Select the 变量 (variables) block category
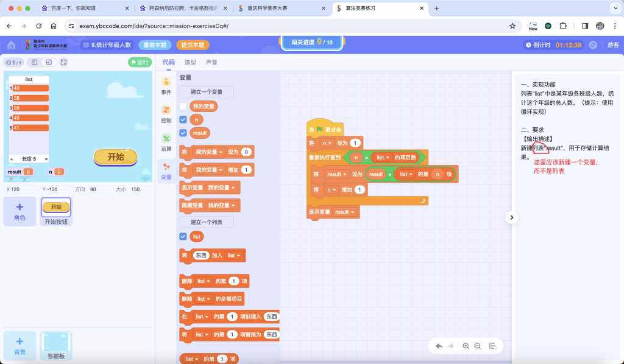 tap(166, 171)
